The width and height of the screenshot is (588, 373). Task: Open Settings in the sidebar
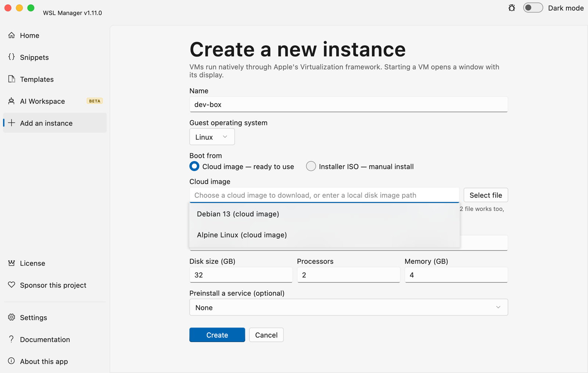pos(55,317)
